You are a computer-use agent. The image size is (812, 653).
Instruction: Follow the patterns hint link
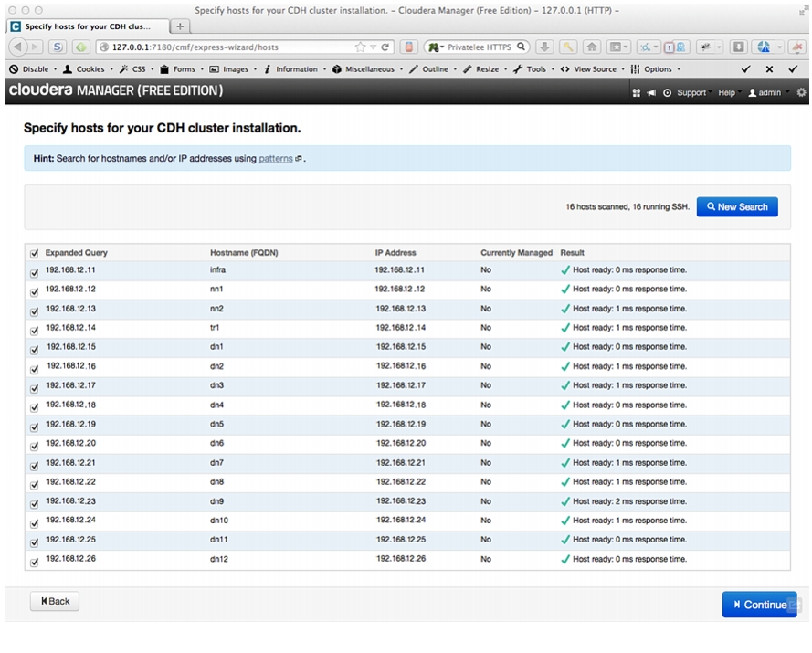coord(276,159)
